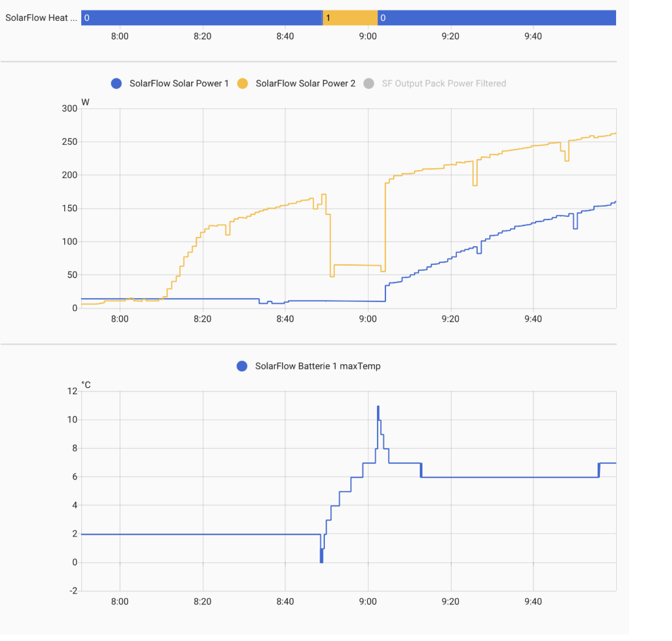Click Solar Power 2 flat section near 65 W
The image size is (672, 641).
pos(357,265)
